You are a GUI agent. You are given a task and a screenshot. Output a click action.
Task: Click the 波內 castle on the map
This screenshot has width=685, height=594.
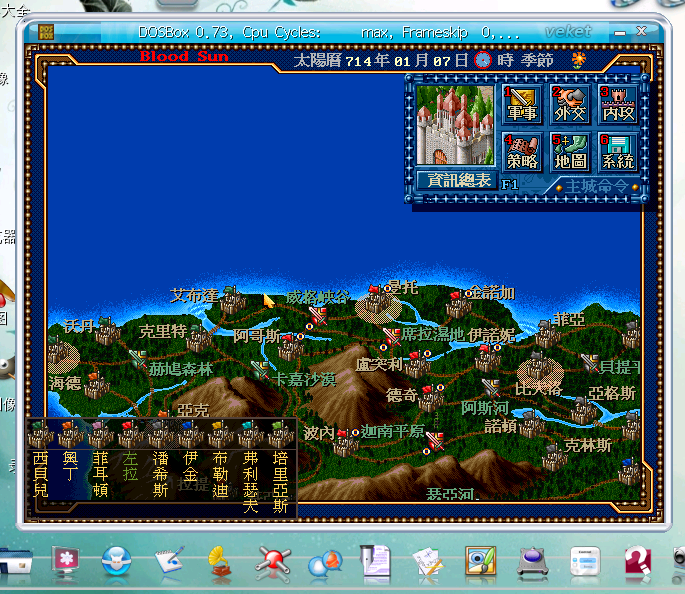coord(346,442)
